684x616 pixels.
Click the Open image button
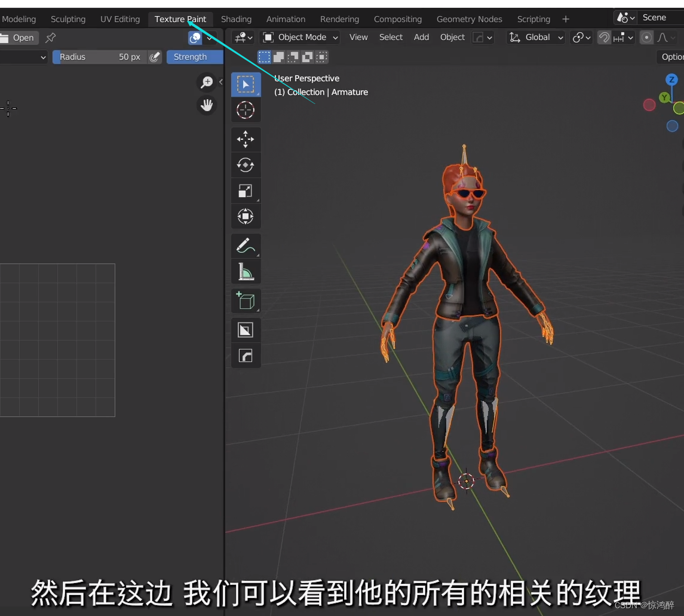click(19, 38)
